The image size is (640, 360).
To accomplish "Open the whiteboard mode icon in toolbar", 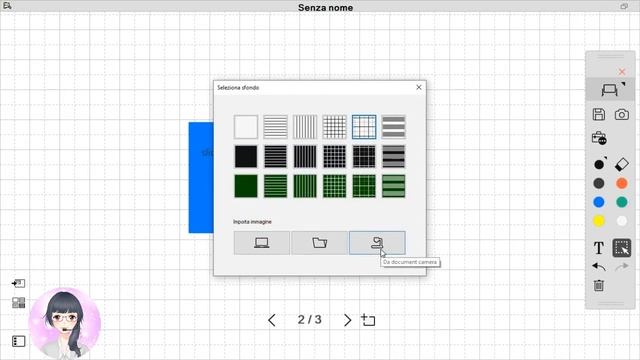I will point(610,89).
